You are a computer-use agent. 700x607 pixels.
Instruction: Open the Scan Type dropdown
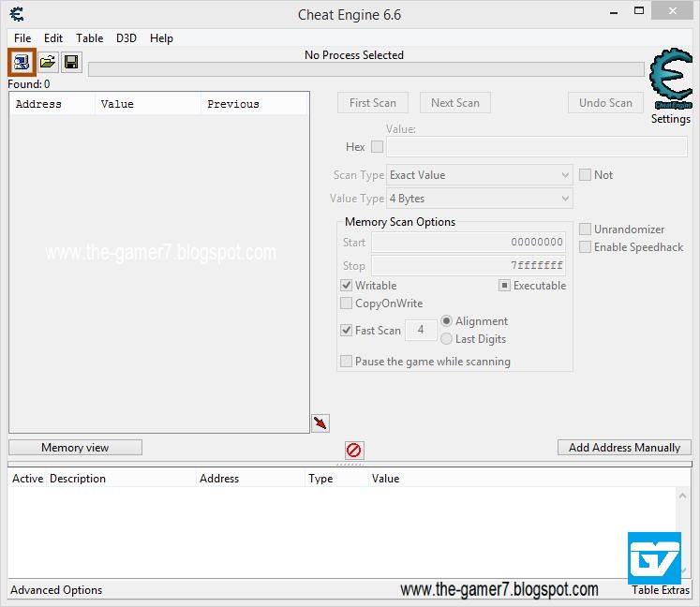point(480,175)
